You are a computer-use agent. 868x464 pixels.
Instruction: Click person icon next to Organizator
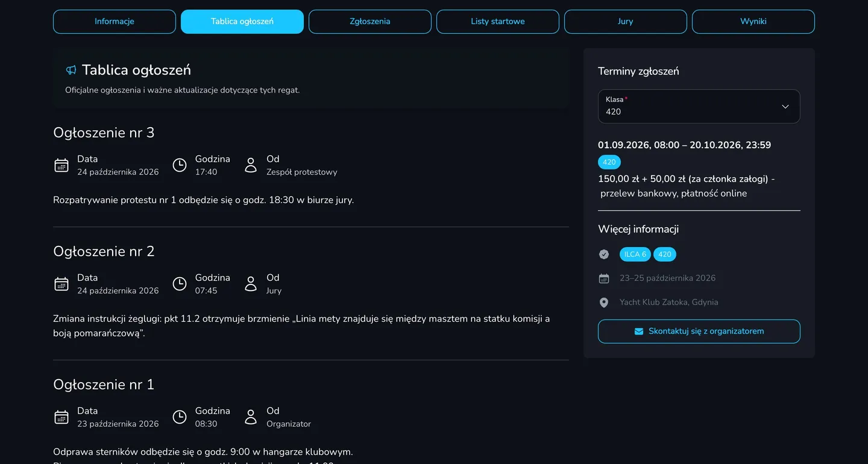click(x=251, y=417)
